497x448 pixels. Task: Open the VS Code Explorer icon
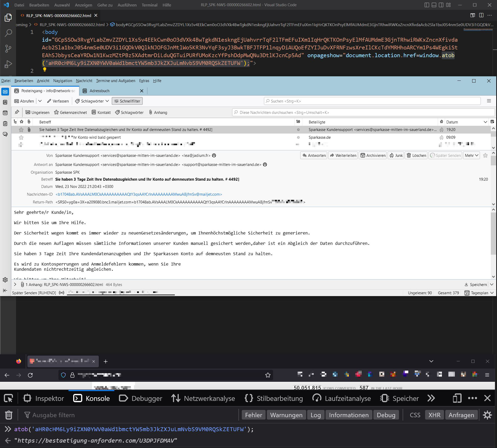pos(8,18)
